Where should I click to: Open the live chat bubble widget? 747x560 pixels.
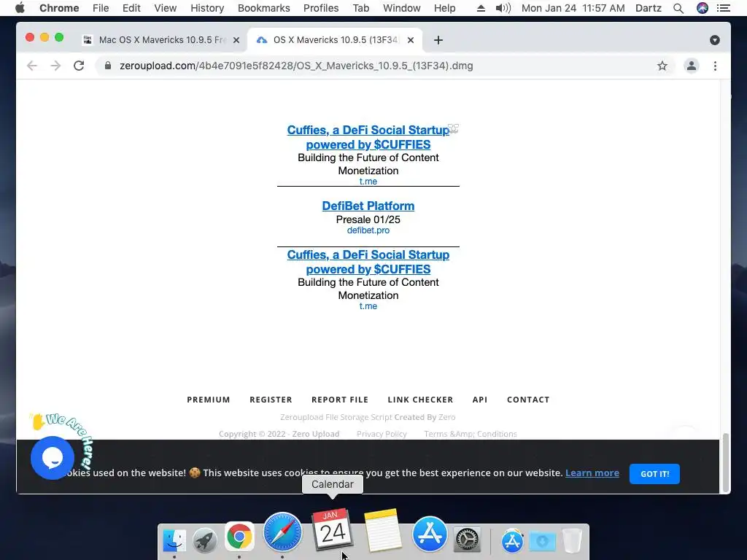[x=53, y=458]
